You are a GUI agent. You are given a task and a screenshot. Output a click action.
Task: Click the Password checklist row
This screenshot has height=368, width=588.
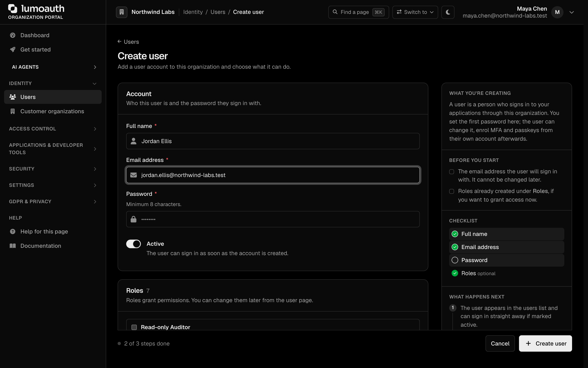click(506, 260)
